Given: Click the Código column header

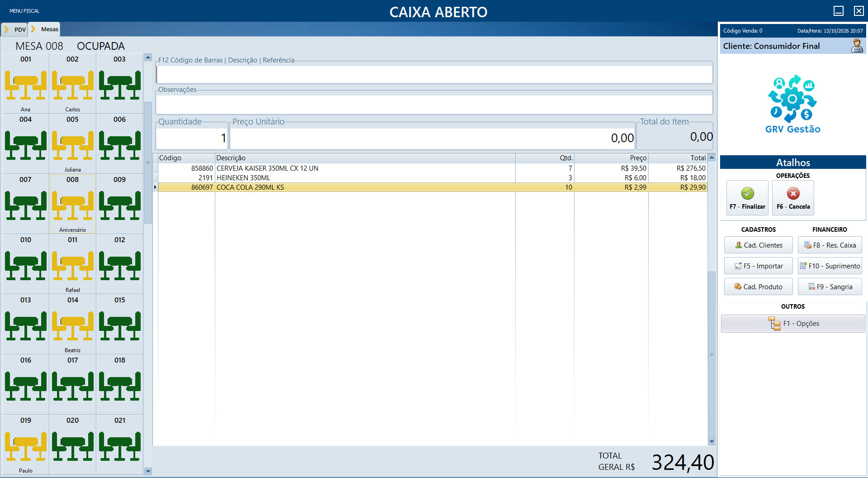Looking at the screenshot, I should (186, 158).
